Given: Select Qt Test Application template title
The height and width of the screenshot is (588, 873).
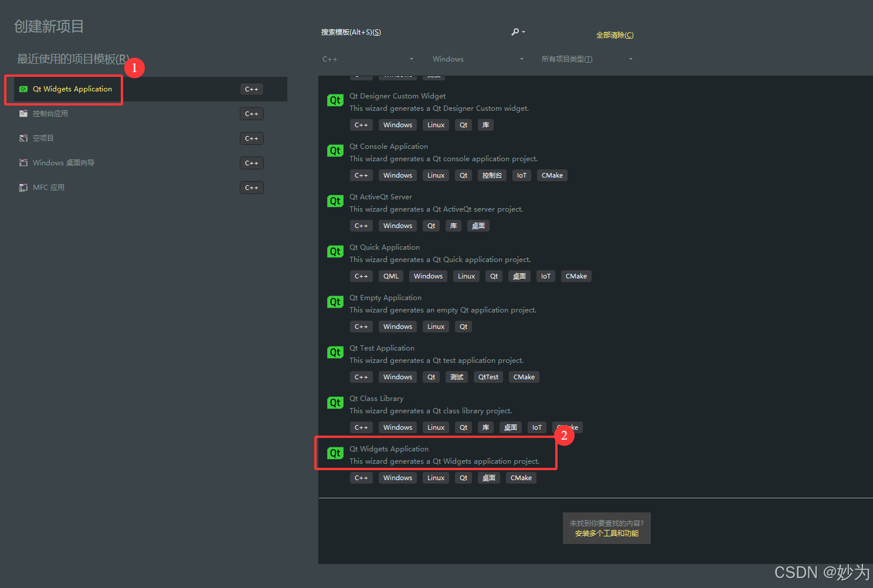Looking at the screenshot, I should point(382,348).
